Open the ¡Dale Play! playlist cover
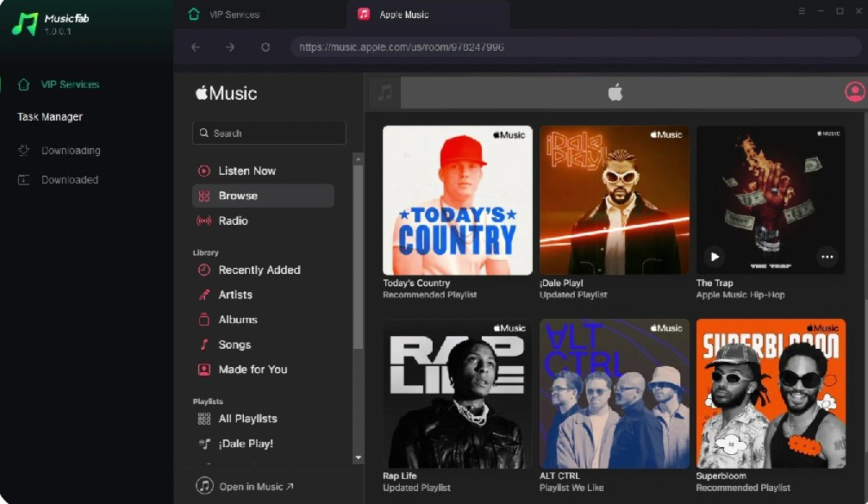 (615, 200)
